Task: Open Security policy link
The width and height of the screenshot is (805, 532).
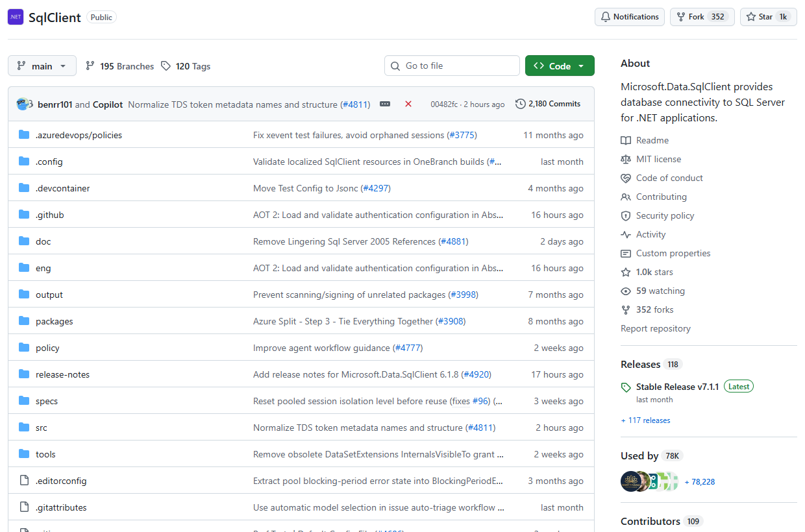Action: pyautogui.click(x=658, y=215)
